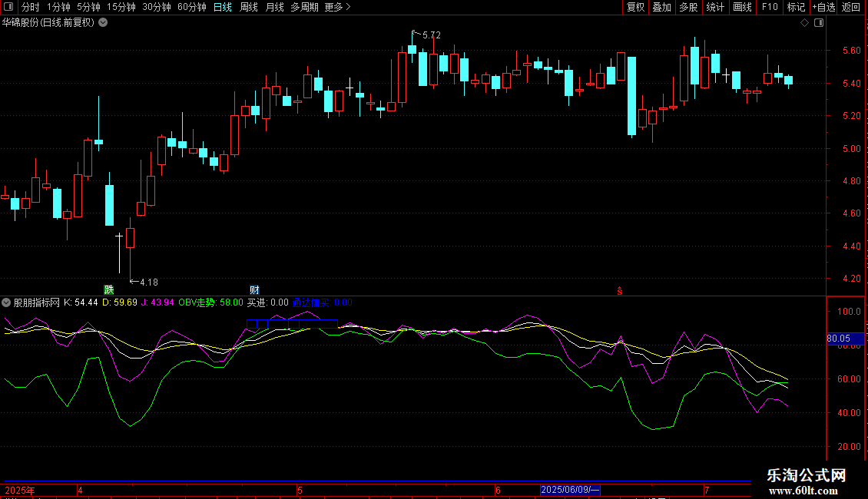Viewport: 868px width, 499px height.
Task: Click month 6 on the time axis
Action: [x=498, y=490]
